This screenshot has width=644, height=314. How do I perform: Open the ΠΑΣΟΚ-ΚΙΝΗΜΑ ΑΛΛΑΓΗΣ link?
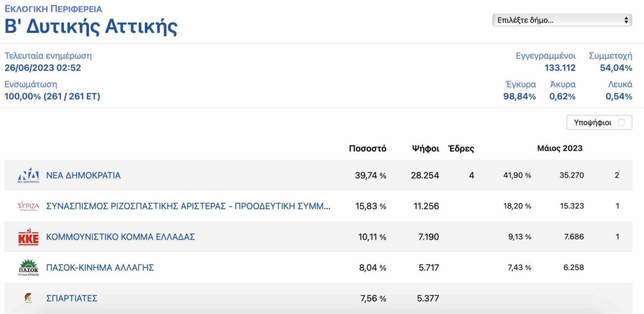pos(100,267)
